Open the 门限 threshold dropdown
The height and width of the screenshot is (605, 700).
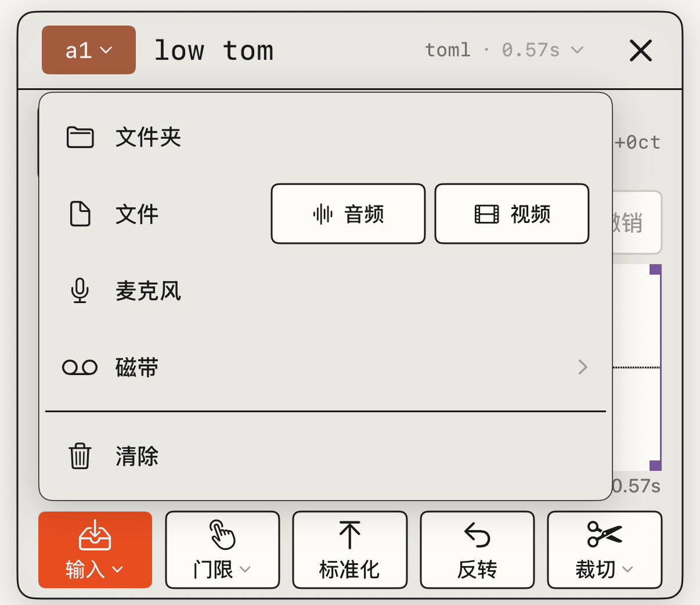pos(222,550)
